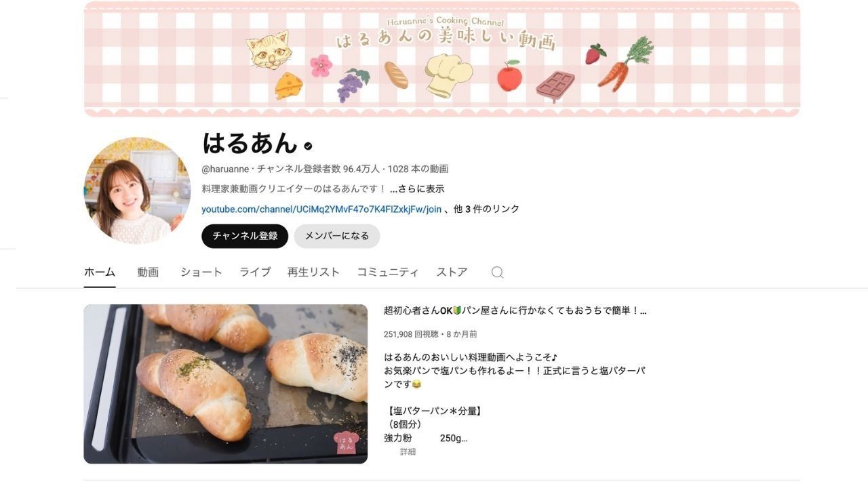Click the chef hat illustration in banner
This screenshot has height=488, width=868.
pos(448,75)
